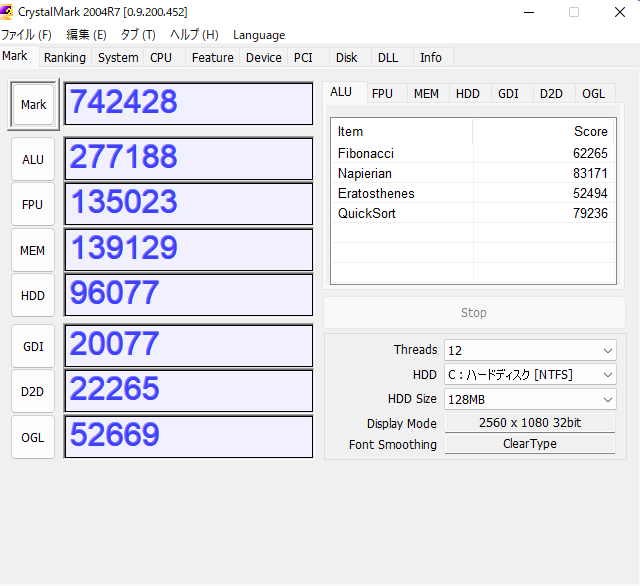Image resolution: width=640 pixels, height=586 pixels.
Task: Click the OGL score 52669
Action: (x=189, y=437)
